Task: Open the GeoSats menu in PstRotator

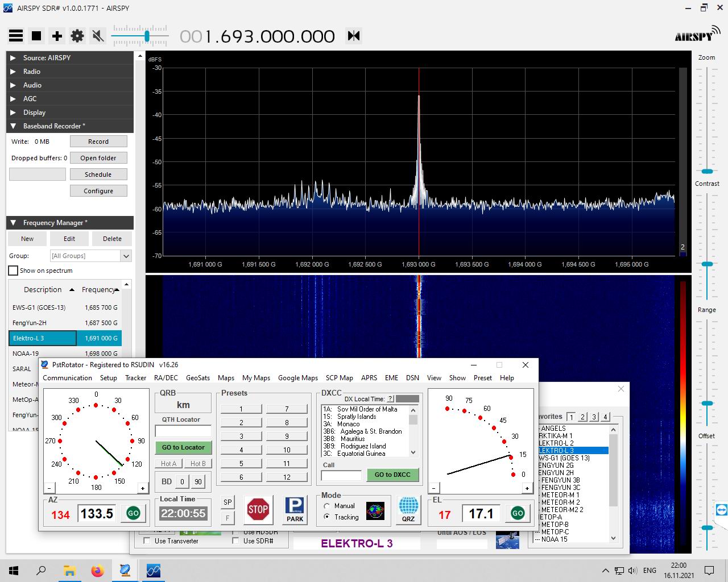Action: 198,378
